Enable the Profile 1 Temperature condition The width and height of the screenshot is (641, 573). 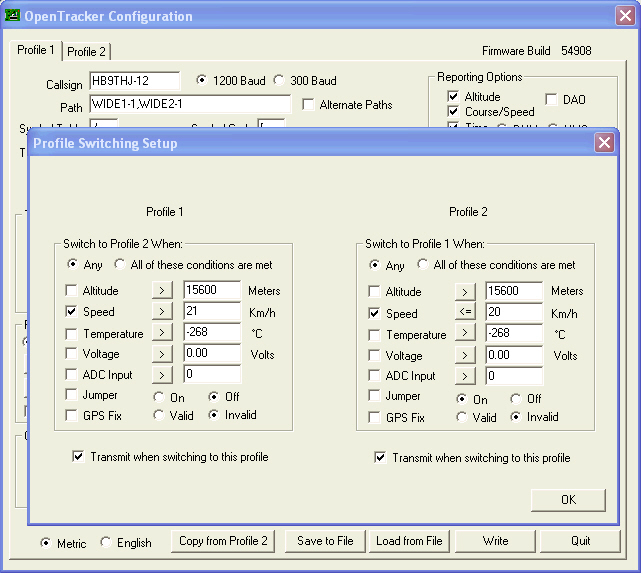(x=71, y=334)
